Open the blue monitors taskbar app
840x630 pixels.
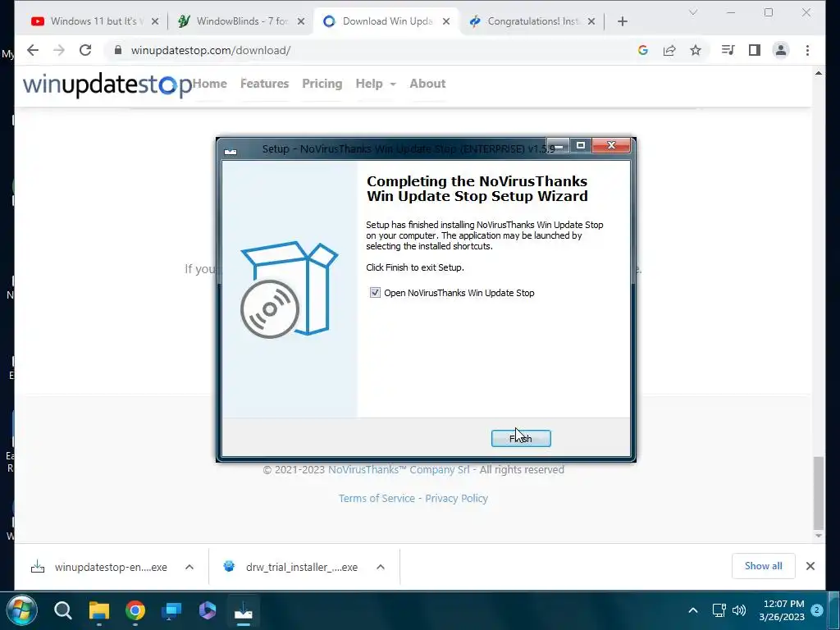(x=171, y=610)
